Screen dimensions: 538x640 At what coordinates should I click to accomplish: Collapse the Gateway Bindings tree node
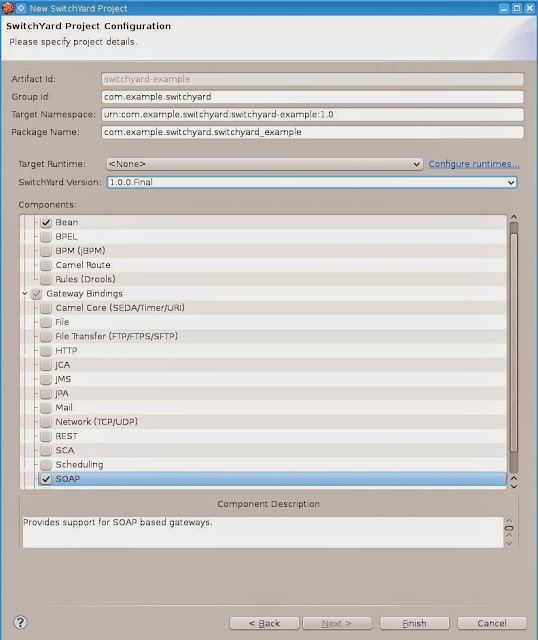[25, 293]
